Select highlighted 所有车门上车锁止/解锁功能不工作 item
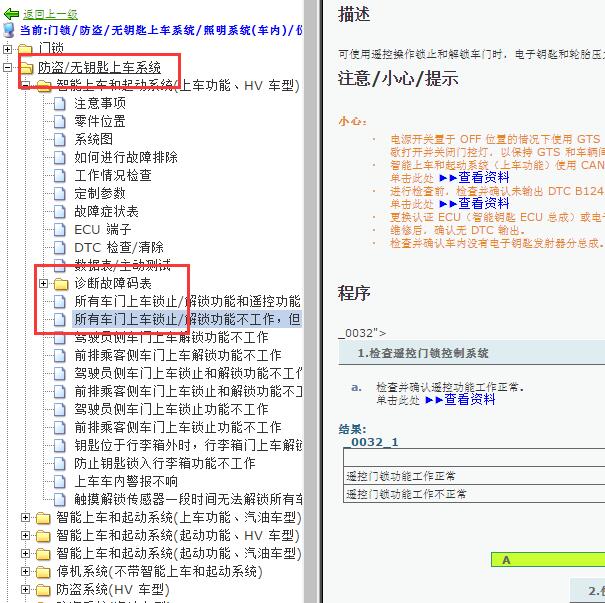The image size is (605, 603). tap(187, 319)
